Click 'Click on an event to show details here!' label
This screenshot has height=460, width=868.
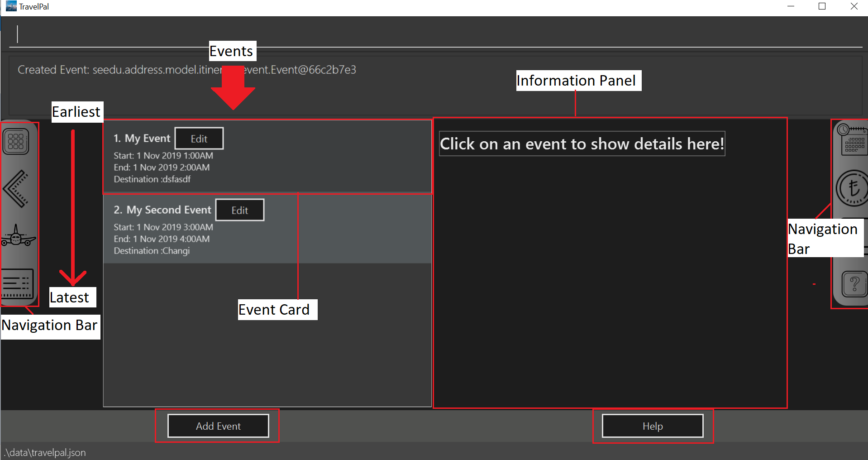(x=582, y=144)
